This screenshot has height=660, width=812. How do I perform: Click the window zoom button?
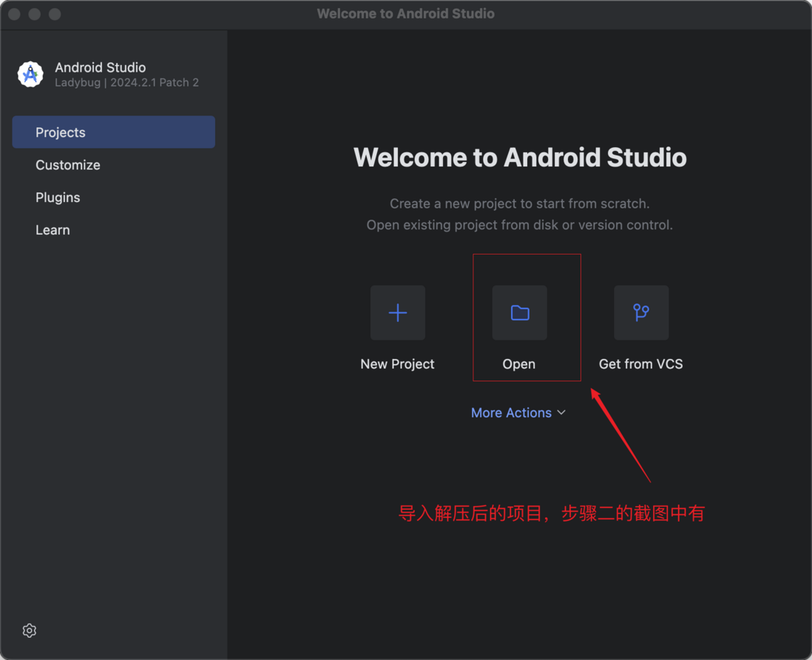point(55,14)
